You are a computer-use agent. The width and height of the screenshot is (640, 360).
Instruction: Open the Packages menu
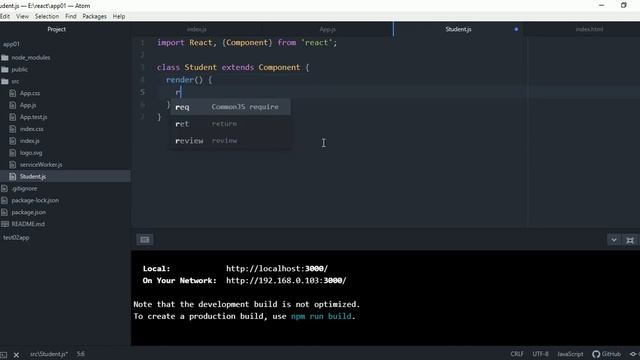[94, 16]
